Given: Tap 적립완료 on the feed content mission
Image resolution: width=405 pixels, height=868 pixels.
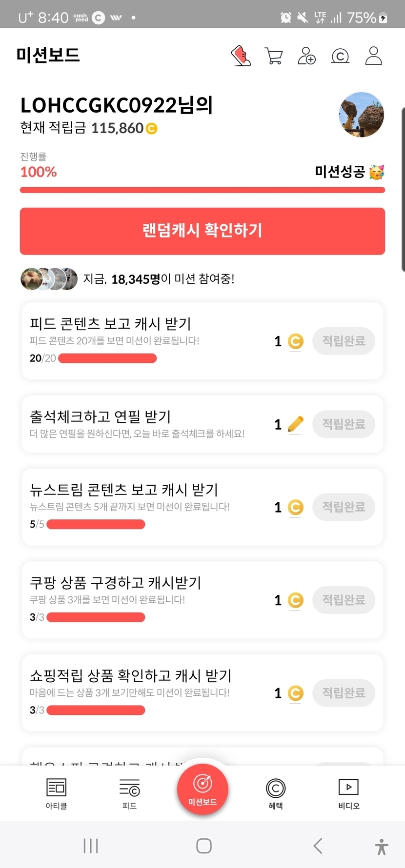Looking at the screenshot, I should point(344,341).
